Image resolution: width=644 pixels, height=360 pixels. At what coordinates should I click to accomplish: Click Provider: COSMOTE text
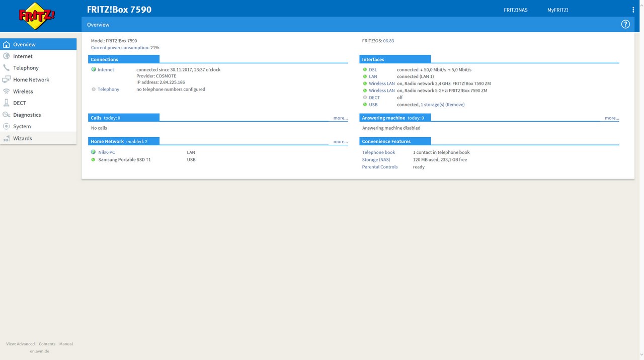pos(156,76)
